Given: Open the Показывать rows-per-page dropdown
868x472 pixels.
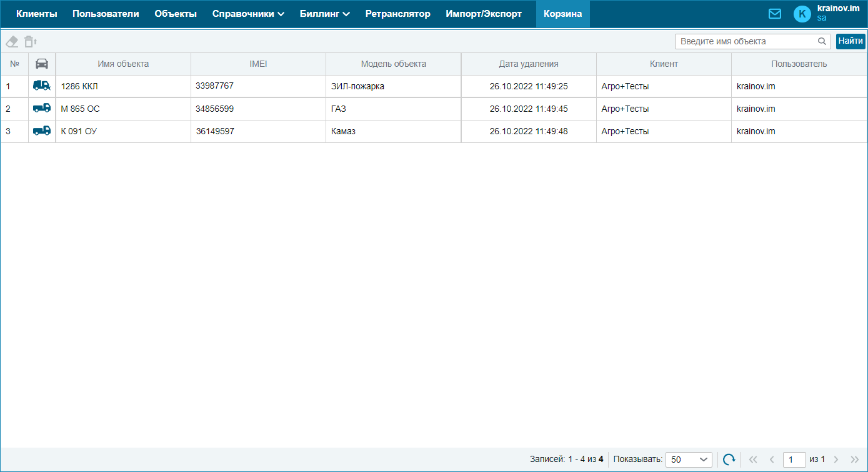Looking at the screenshot, I should pyautogui.click(x=689, y=460).
